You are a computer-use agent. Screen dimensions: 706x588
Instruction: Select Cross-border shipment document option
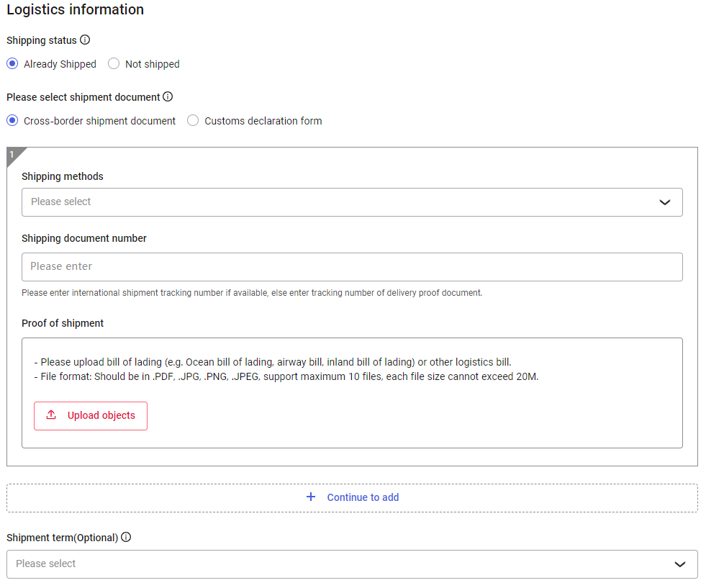click(x=12, y=121)
